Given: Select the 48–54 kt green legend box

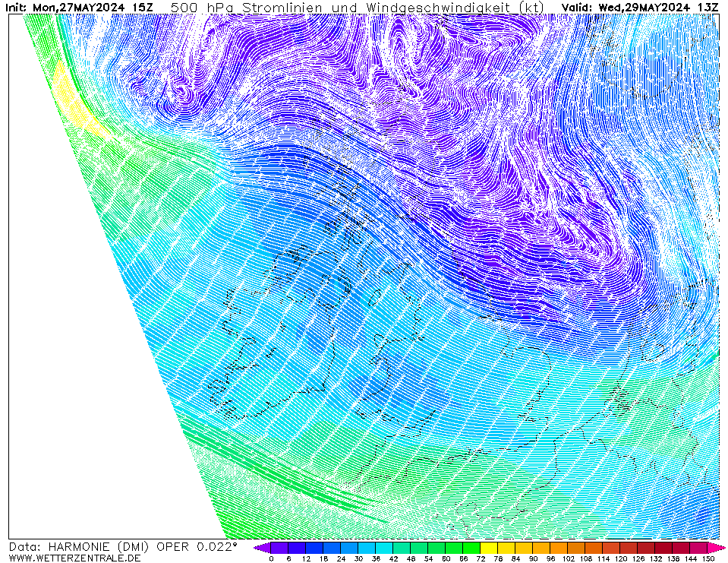Looking at the screenshot, I should click(x=420, y=548).
